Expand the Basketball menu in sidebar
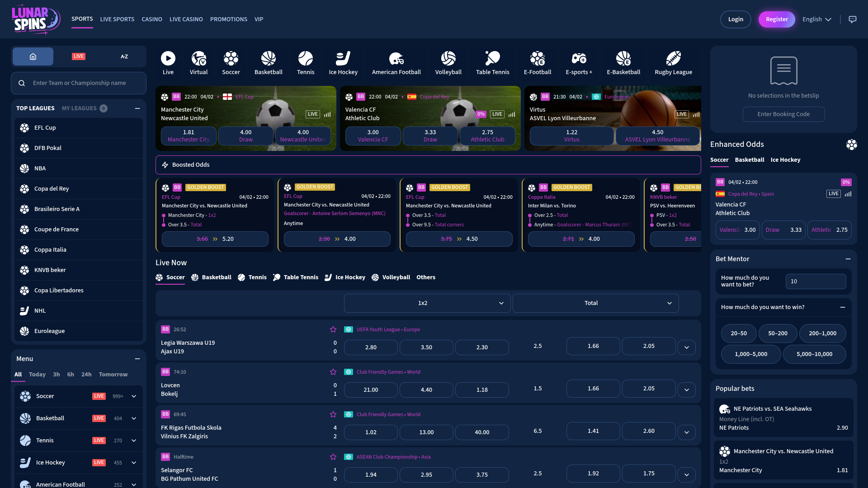Viewport: 868px width, 488px height. [x=133, y=418]
